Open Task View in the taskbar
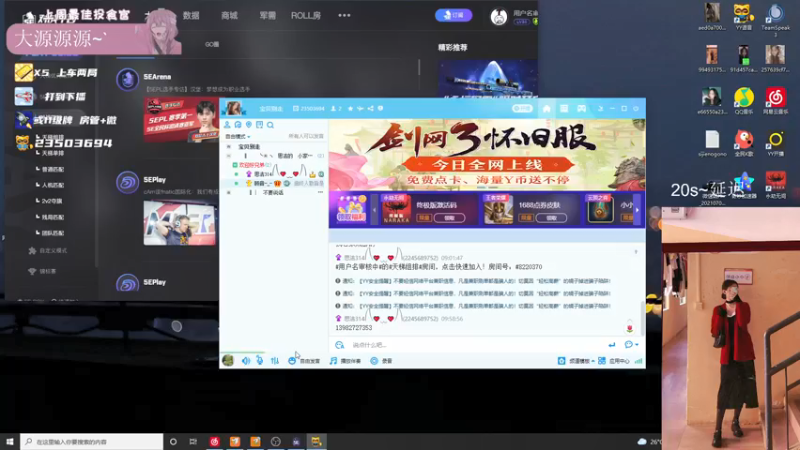800x450 pixels. click(193, 441)
